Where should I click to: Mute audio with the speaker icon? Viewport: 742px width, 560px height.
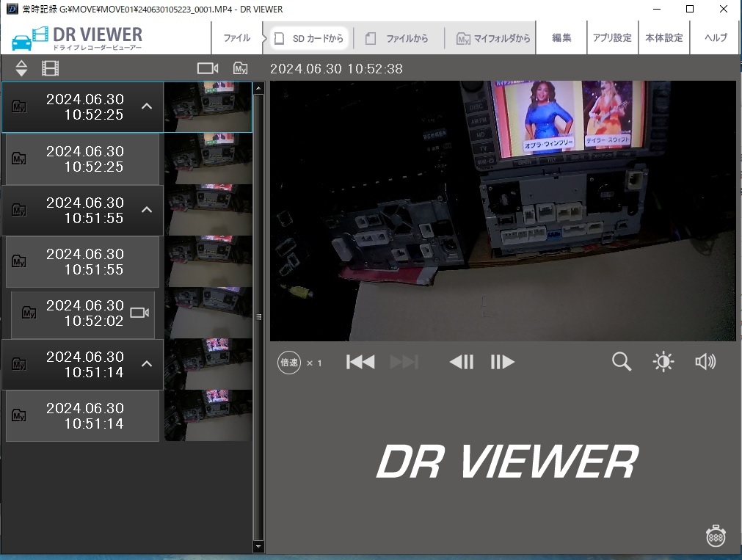(x=705, y=362)
